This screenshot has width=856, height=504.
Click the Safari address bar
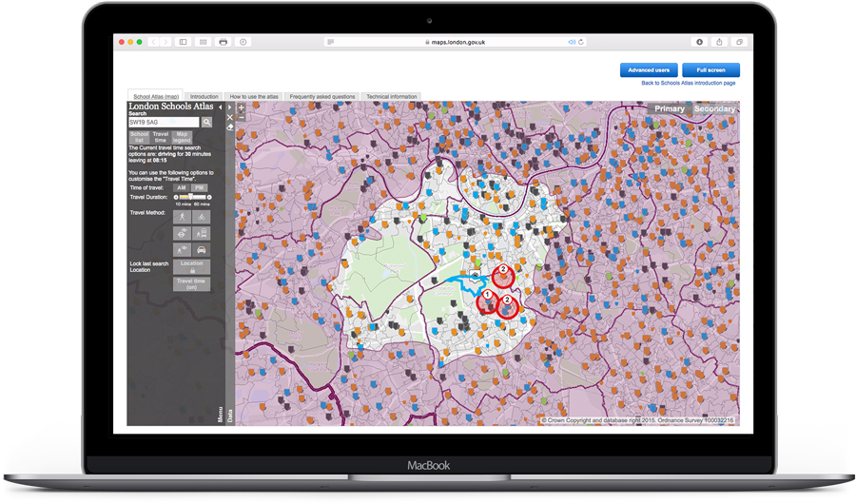[456, 42]
